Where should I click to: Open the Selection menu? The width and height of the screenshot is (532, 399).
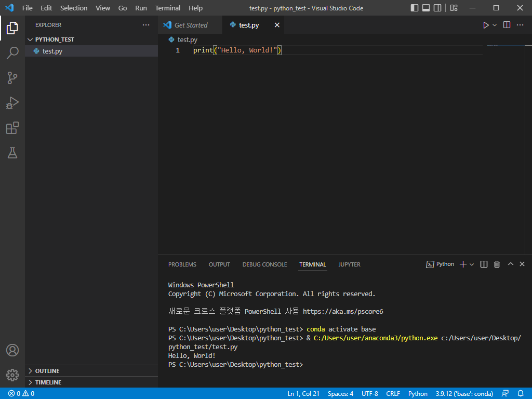(x=74, y=8)
